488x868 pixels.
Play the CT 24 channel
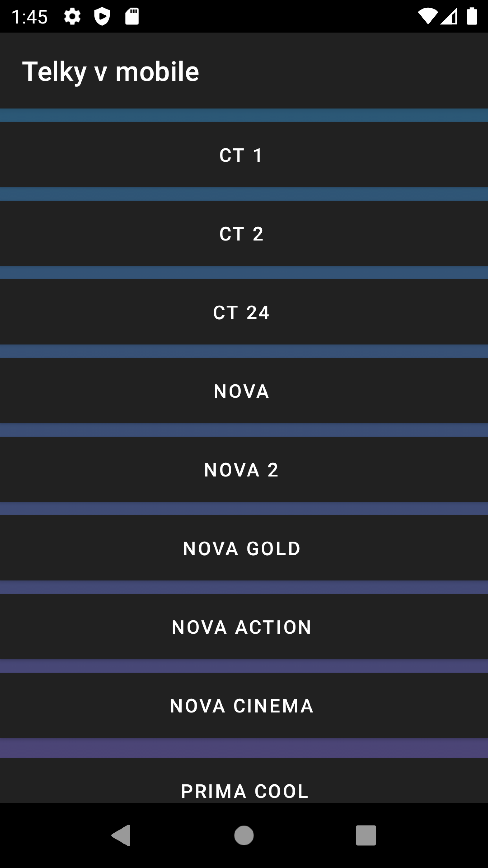(244, 312)
